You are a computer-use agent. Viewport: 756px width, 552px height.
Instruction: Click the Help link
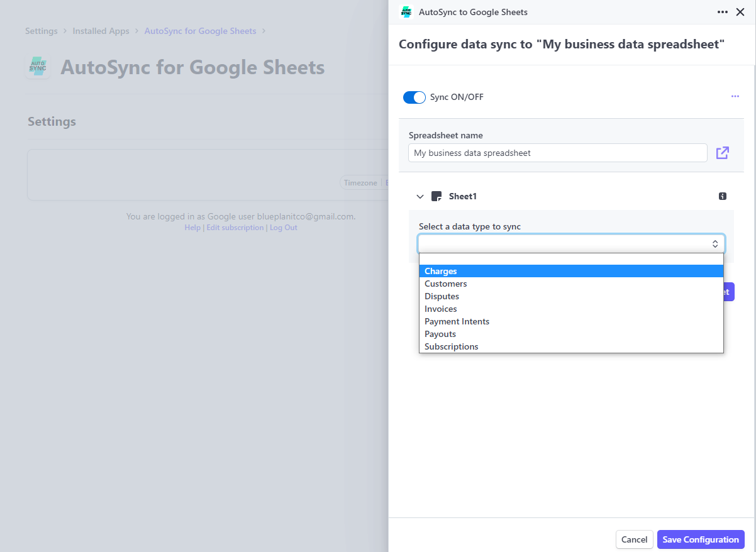click(192, 228)
